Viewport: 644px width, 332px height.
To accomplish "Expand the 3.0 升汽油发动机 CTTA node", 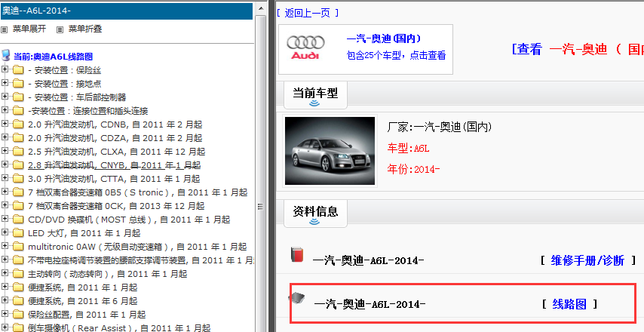I will click(x=5, y=178).
